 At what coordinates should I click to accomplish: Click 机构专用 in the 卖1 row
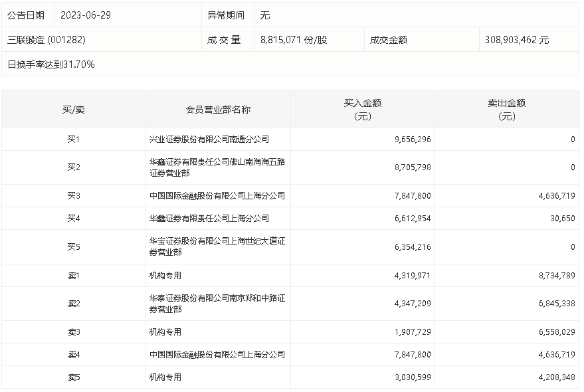pyautogui.click(x=165, y=276)
